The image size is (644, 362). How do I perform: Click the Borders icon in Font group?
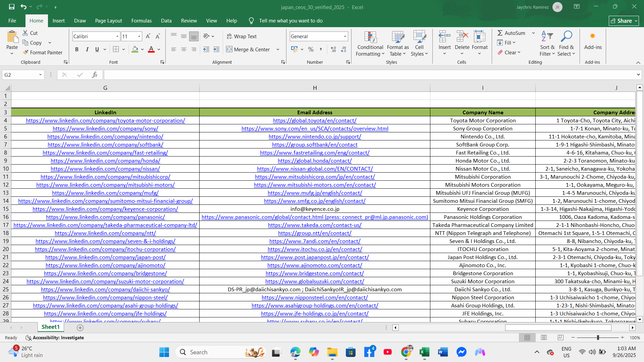[x=116, y=49]
